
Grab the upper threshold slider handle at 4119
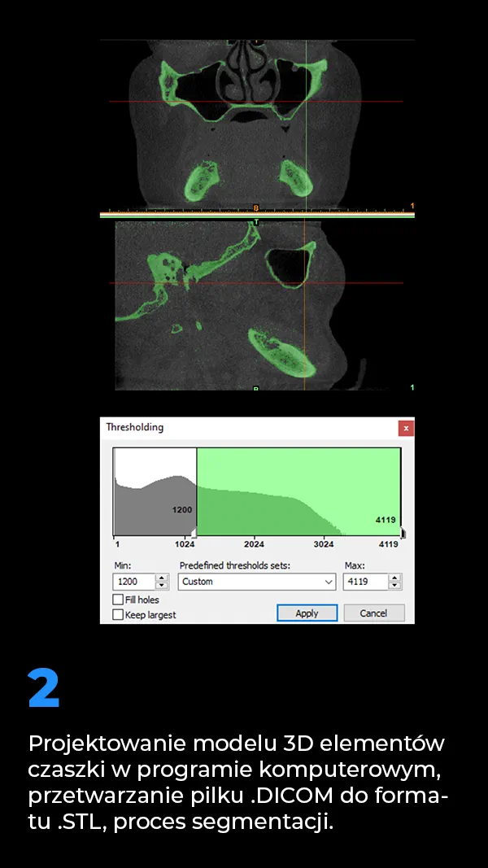pyautogui.click(x=402, y=533)
